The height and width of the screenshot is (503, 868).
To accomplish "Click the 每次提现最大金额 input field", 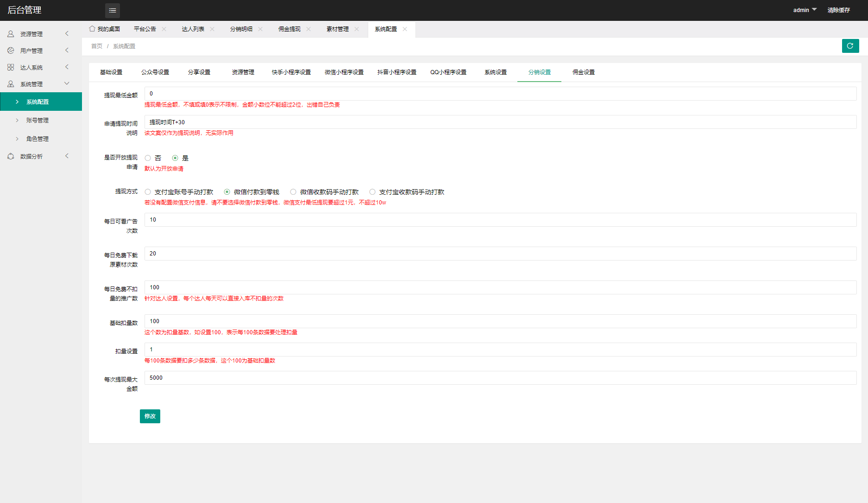I will pyautogui.click(x=500, y=378).
